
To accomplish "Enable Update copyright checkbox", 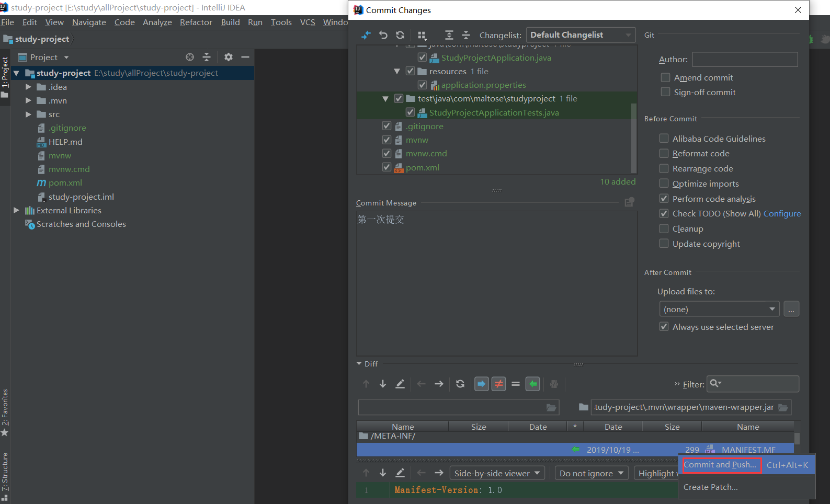I will [664, 244].
